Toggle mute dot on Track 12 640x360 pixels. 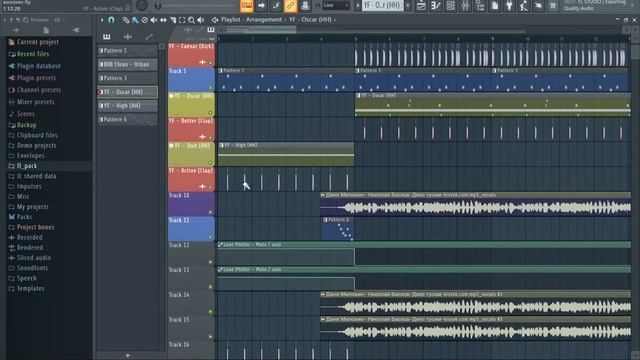coord(211,262)
